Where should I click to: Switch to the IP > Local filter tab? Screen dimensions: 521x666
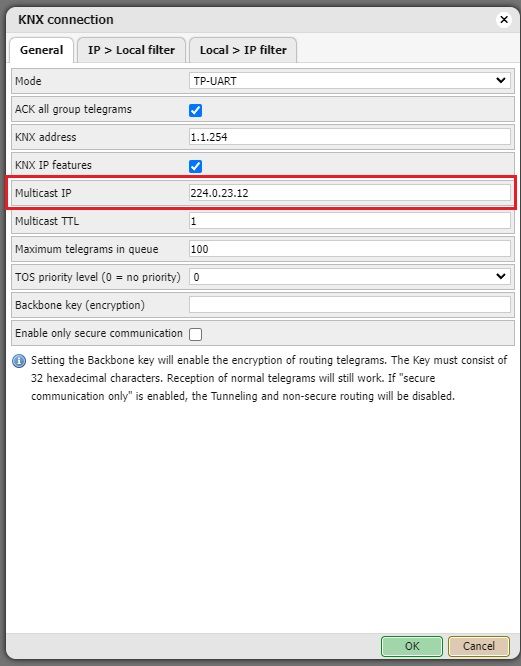tap(131, 50)
